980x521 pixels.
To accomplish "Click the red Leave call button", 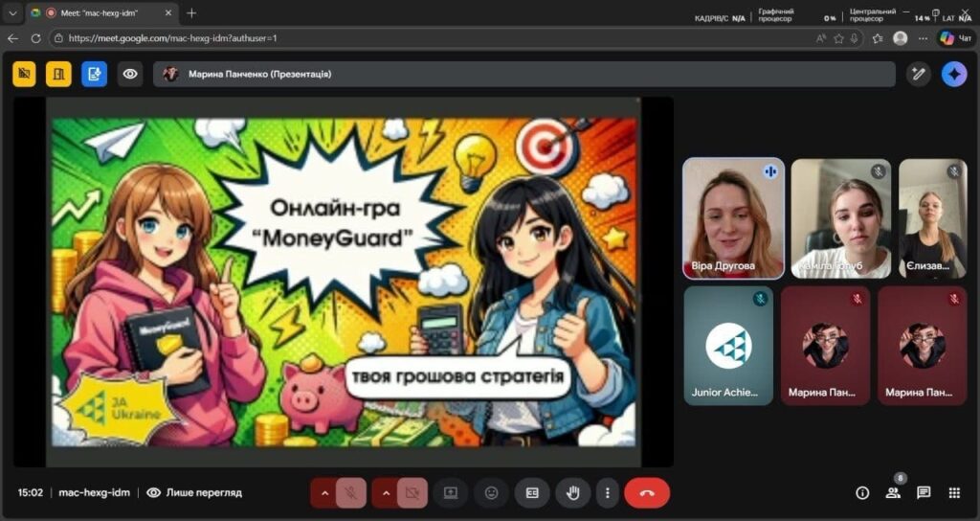I will click(647, 492).
